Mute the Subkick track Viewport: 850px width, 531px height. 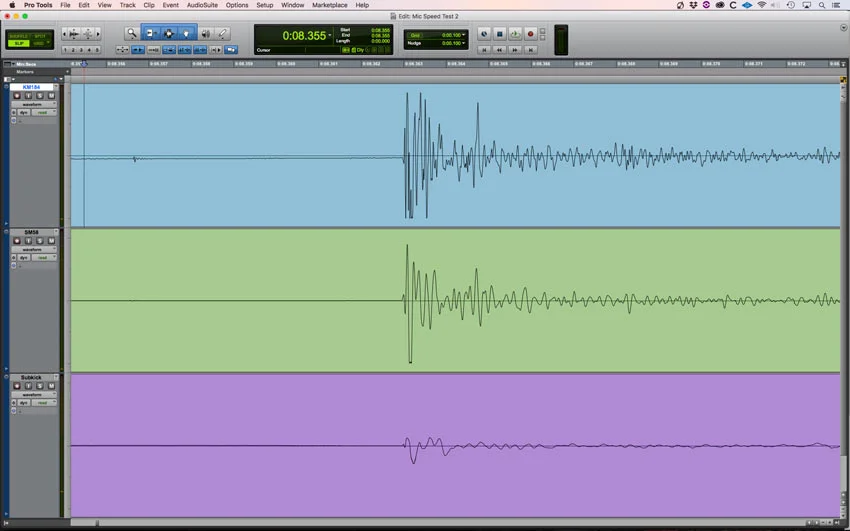pos(51,386)
